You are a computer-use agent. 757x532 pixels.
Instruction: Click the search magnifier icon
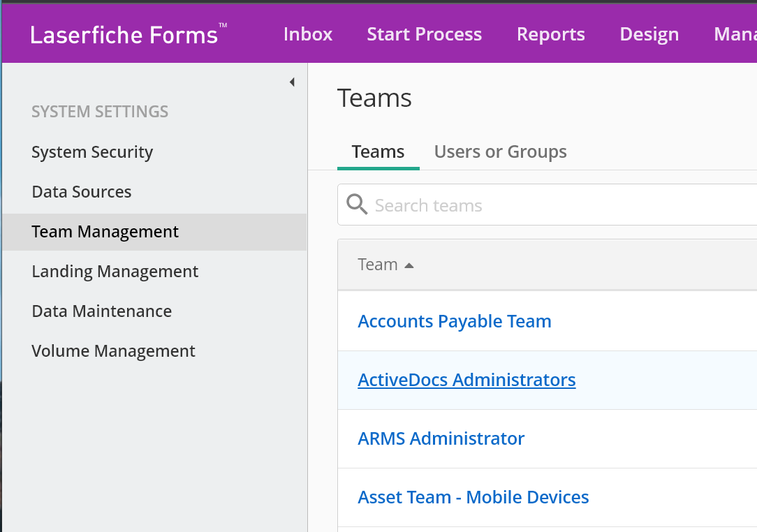(357, 204)
